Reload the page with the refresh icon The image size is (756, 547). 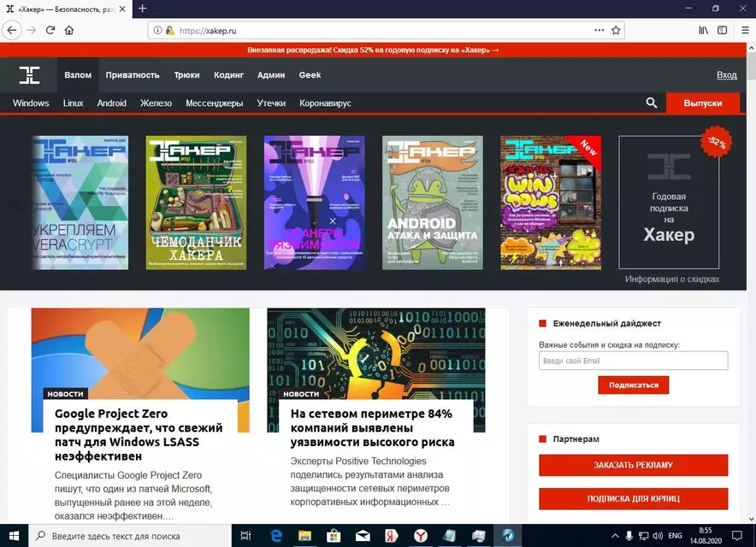[50, 31]
